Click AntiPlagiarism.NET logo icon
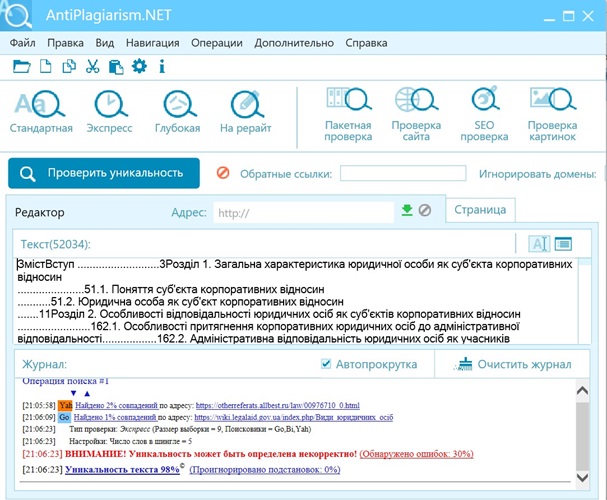 (x=17, y=15)
